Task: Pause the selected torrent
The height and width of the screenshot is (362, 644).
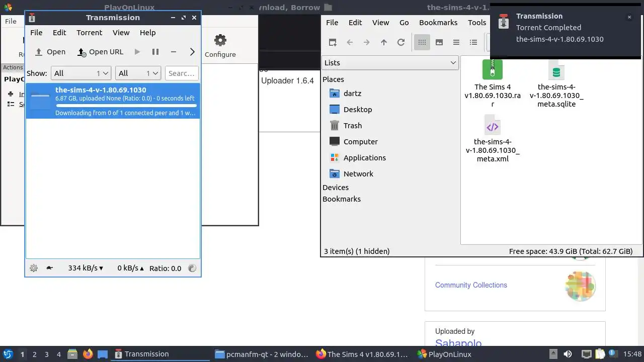Action: (x=155, y=52)
